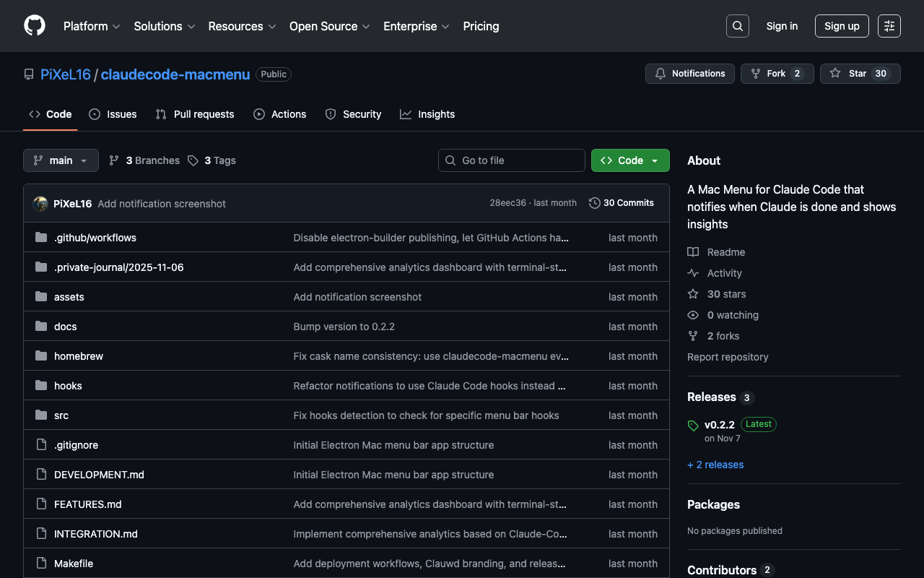View the 30 Commits history
This screenshot has height=578, width=924.
[x=622, y=203]
